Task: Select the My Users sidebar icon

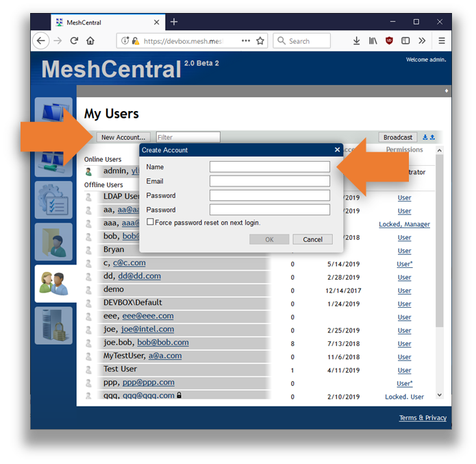Action: pos(53,283)
